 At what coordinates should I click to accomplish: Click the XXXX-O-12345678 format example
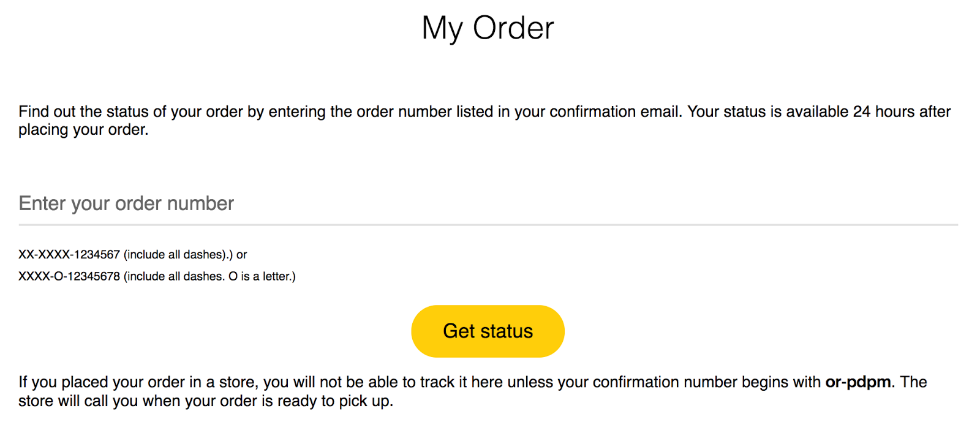(69, 277)
